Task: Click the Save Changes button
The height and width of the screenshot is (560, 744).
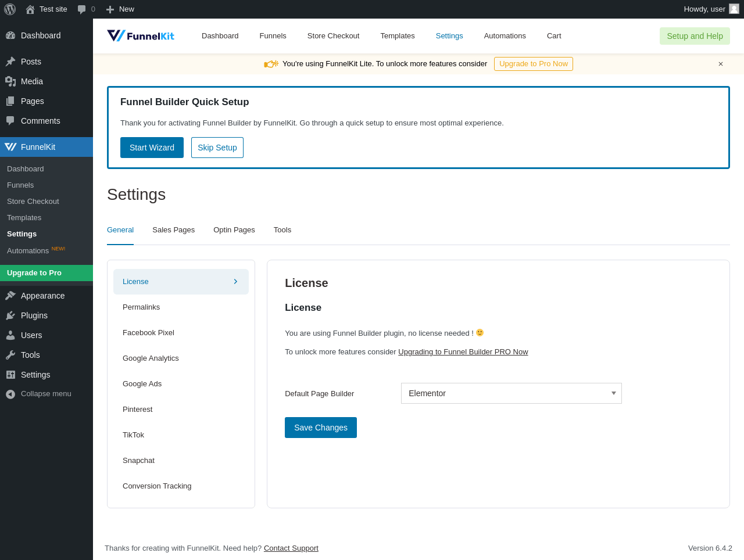Action: pos(321,428)
